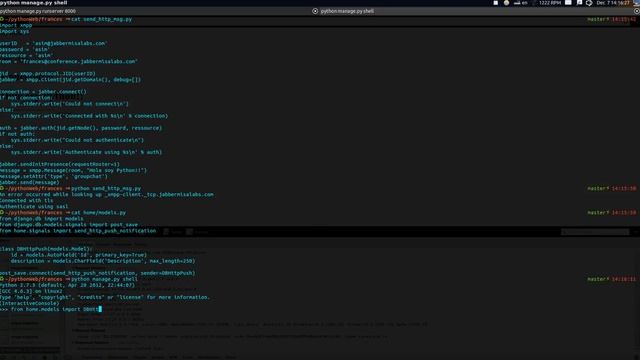Click the white square indicator in the top bar
This screenshot has height=360, width=640.
(496, 3)
